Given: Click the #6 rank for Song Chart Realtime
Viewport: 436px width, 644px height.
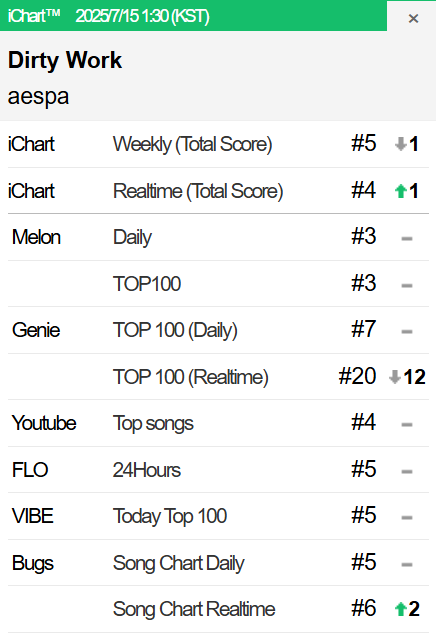Looking at the screenshot, I should point(363,609).
